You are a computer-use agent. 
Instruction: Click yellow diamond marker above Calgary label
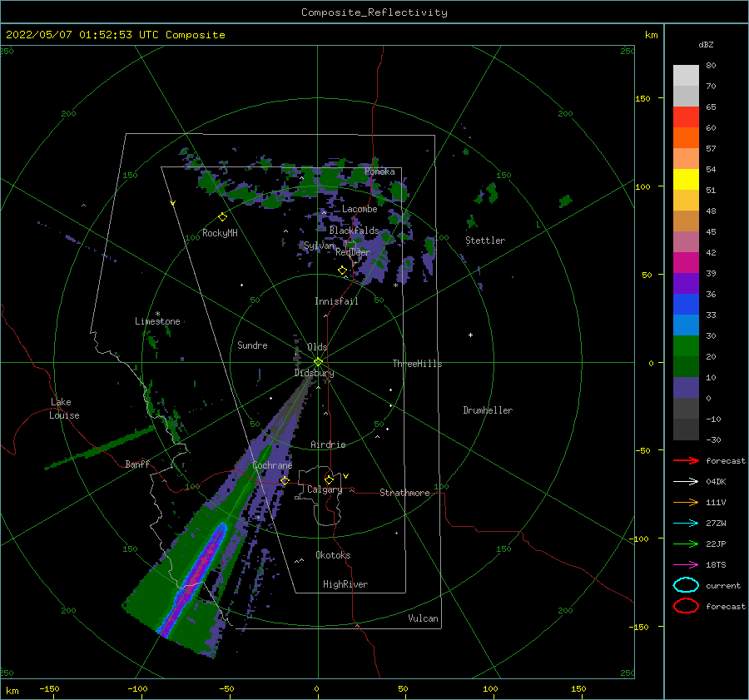(329, 479)
